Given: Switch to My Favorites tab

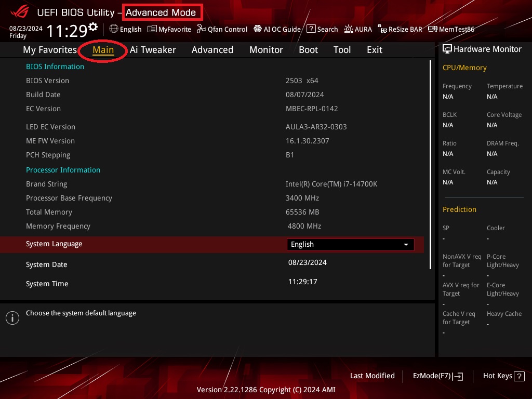Looking at the screenshot, I should (50, 50).
